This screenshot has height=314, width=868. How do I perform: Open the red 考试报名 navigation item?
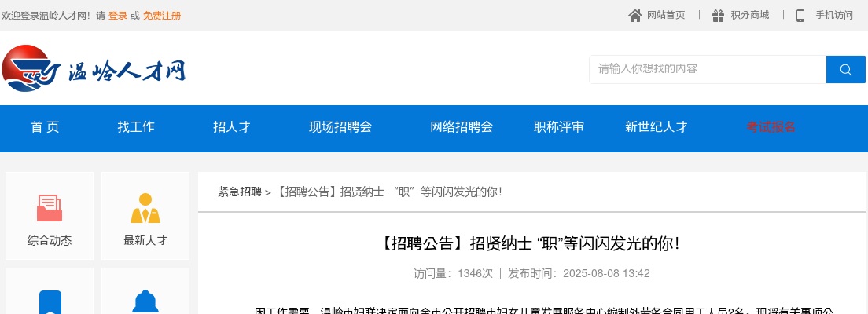click(x=771, y=127)
